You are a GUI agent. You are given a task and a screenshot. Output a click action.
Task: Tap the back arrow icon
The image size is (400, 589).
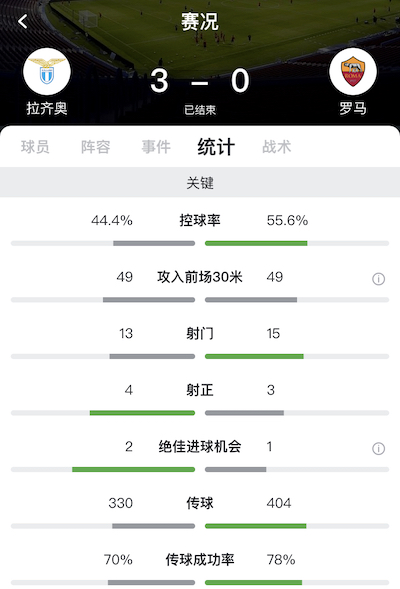pyautogui.click(x=23, y=21)
